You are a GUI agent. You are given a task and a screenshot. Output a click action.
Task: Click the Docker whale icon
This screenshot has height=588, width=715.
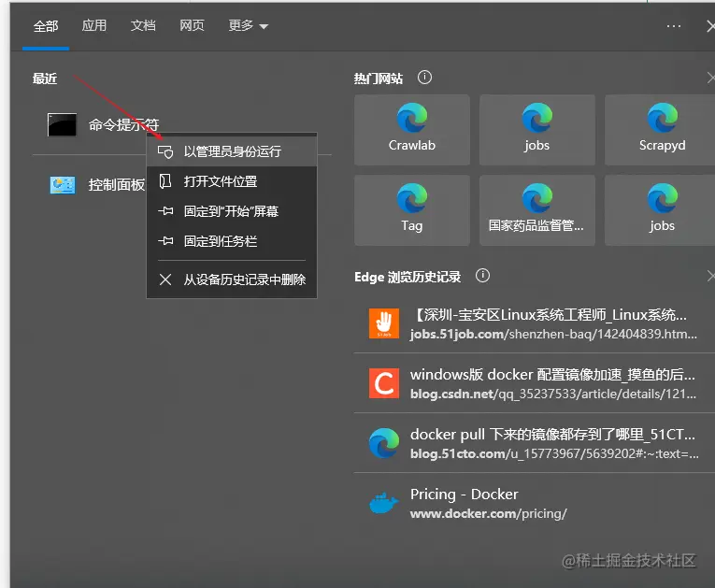[384, 503]
